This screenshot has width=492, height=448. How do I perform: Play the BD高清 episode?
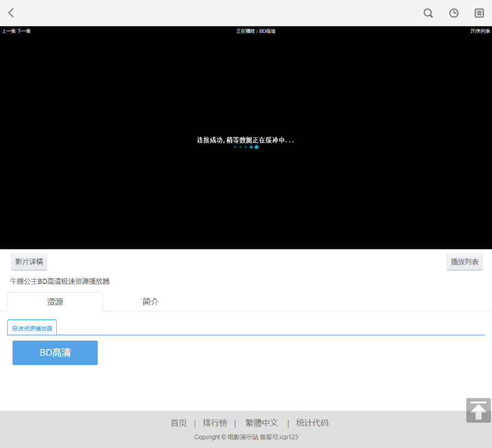click(x=55, y=353)
